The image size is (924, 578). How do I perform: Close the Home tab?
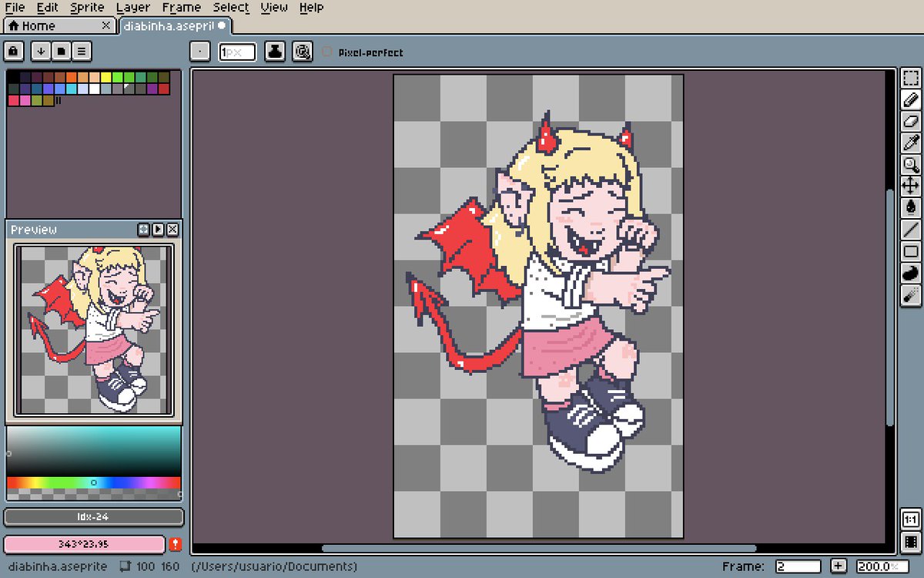106,25
